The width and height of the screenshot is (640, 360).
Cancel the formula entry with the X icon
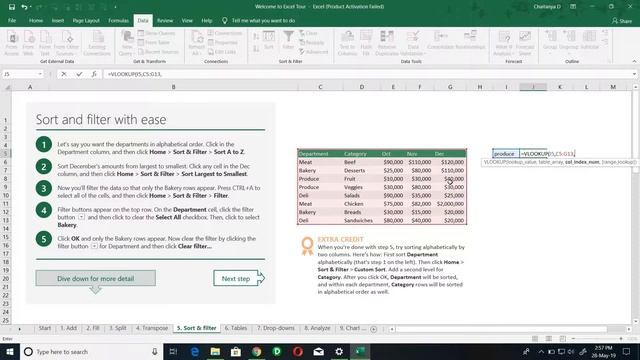(64, 74)
